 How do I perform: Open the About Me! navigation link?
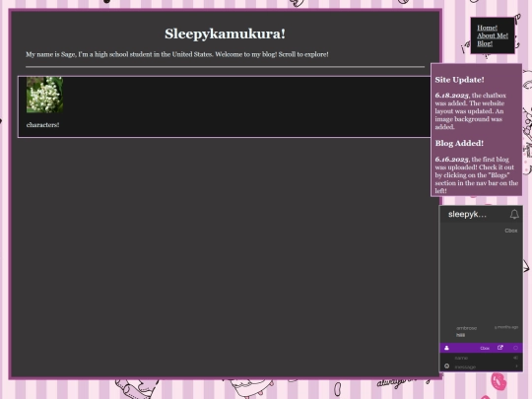tap(493, 35)
